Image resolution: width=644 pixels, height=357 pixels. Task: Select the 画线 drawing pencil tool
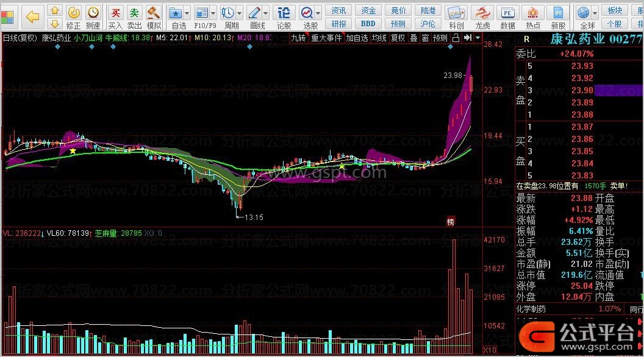(254, 13)
